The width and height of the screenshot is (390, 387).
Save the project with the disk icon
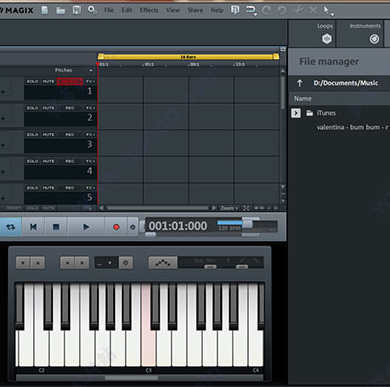(77, 10)
